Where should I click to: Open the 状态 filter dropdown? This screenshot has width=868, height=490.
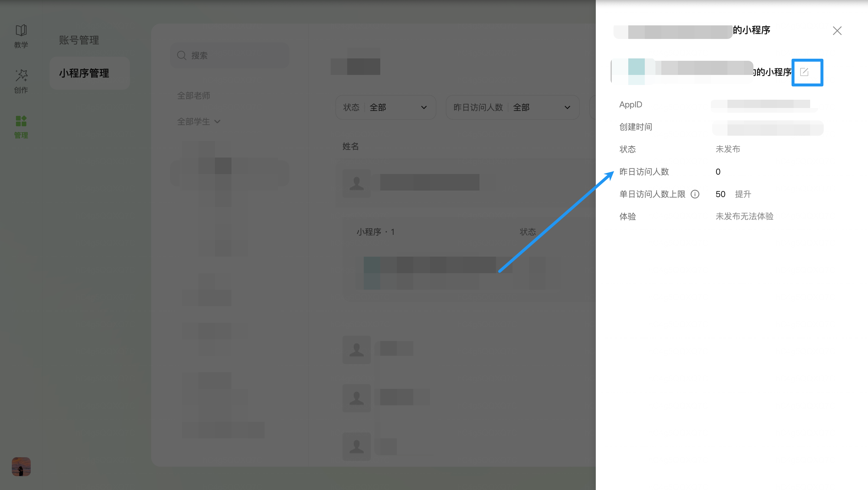tap(386, 107)
